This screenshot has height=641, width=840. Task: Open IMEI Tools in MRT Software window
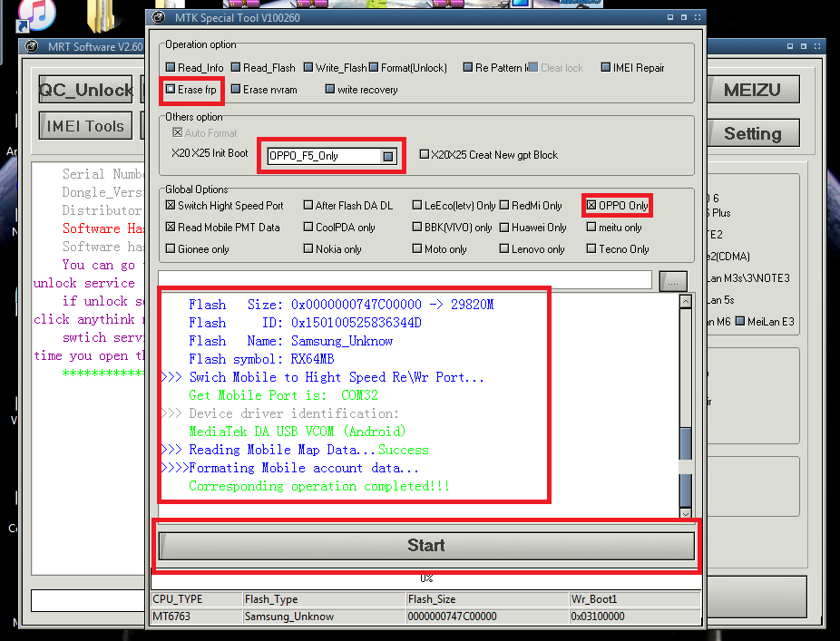point(85,126)
